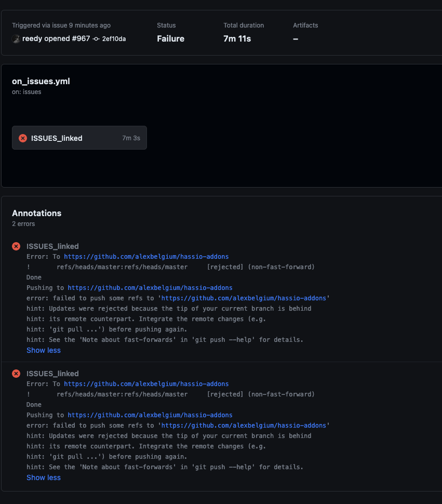Image resolution: width=442 pixels, height=504 pixels.
Task: Click the first ISSUES_linked annotation heading
Action: [x=52, y=246]
